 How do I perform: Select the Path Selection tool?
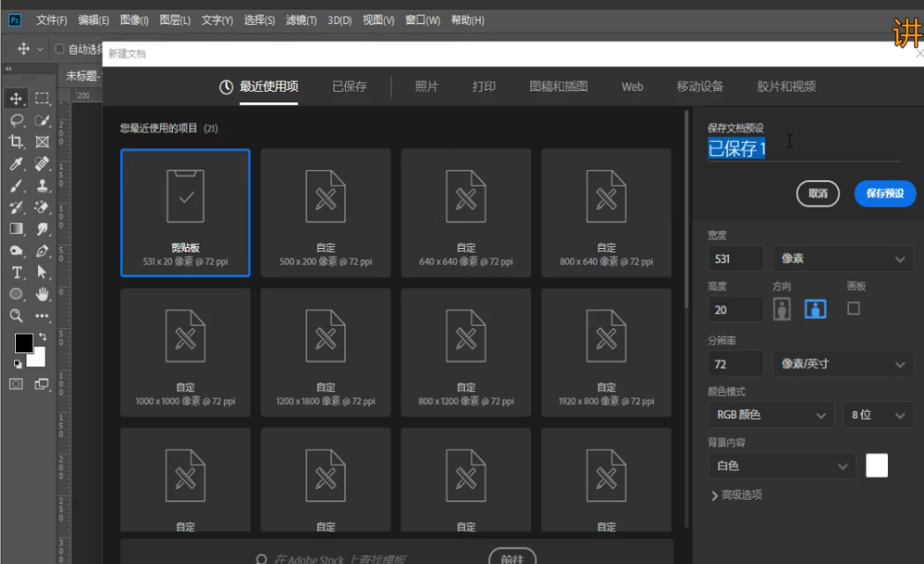41,272
